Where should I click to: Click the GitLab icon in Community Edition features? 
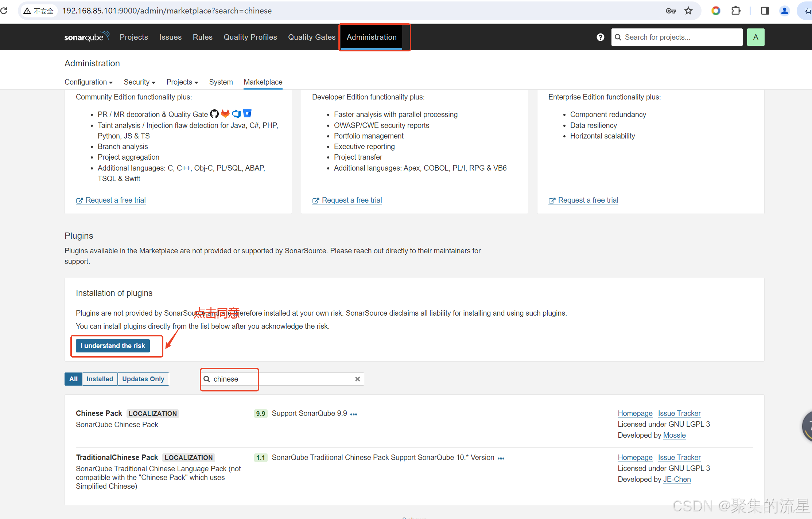(x=225, y=114)
